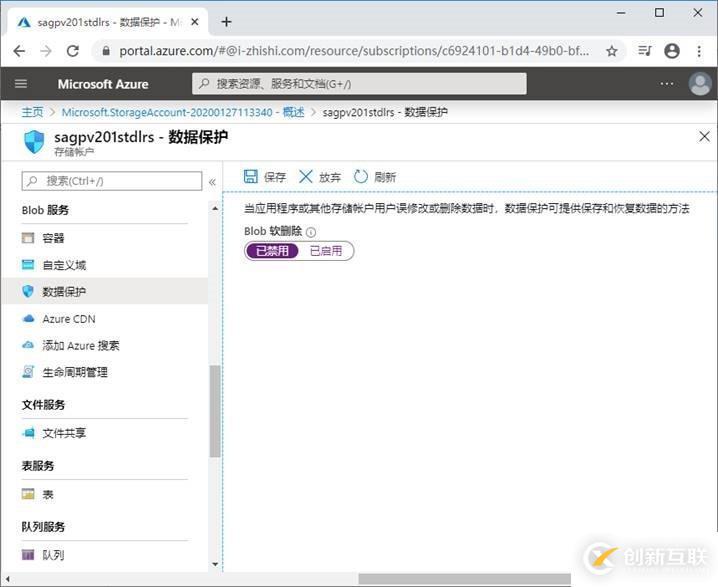Click the sidebar 搜索(Ctrl+/) field
718x587 pixels.
[x=112, y=181]
